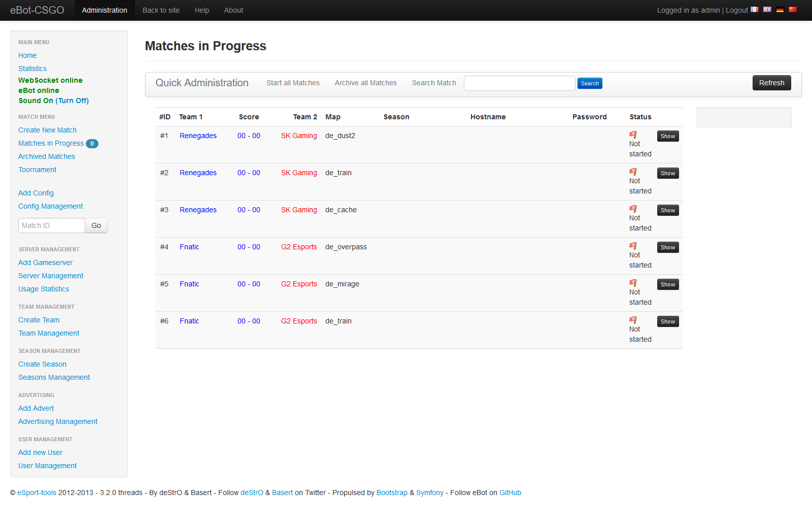The height and width of the screenshot is (523, 812).
Task: Click SK Gaming in match #2 row
Action: (x=299, y=173)
